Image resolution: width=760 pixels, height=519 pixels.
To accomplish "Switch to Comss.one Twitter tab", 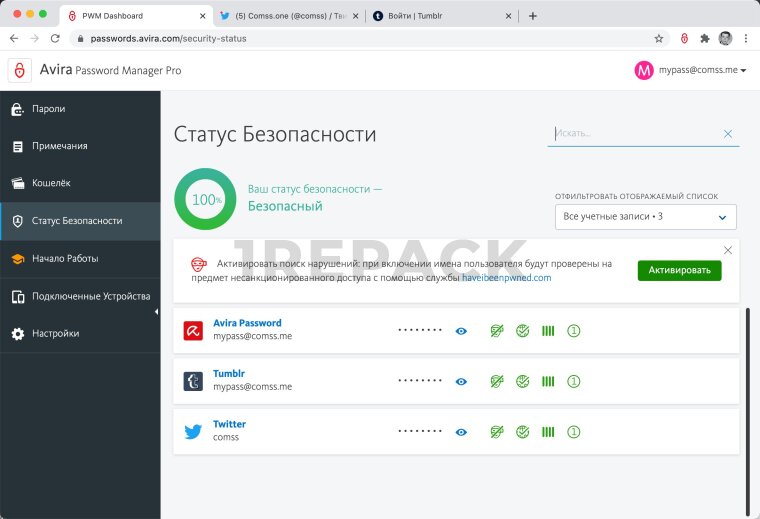I will tap(289, 16).
